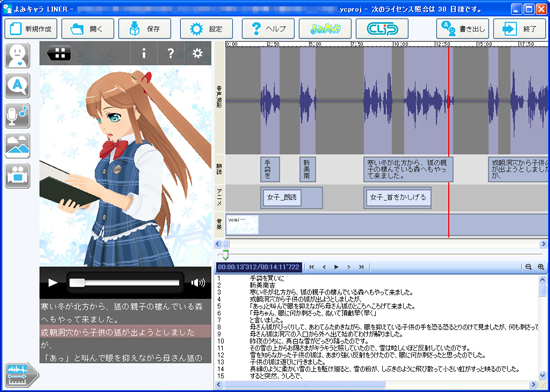The height and width of the screenshot is (392, 550).
Task: Click the question mark in preview header
Action: point(170,53)
